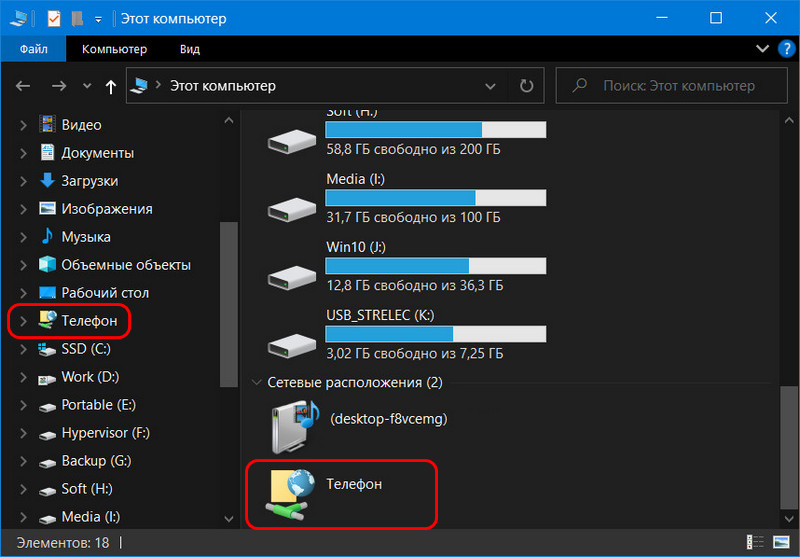The width and height of the screenshot is (800, 557).
Task: Open recent locations dropdown arrow
Action: [x=87, y=86]
